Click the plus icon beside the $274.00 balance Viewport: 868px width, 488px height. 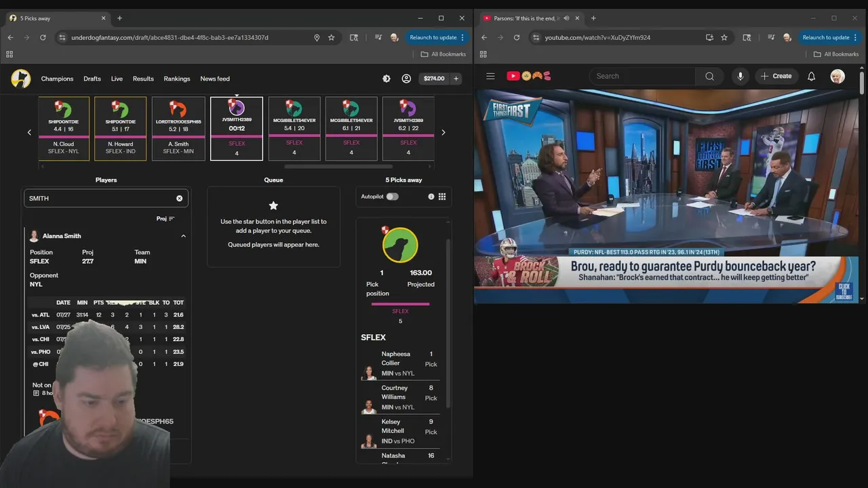(456, 79)
